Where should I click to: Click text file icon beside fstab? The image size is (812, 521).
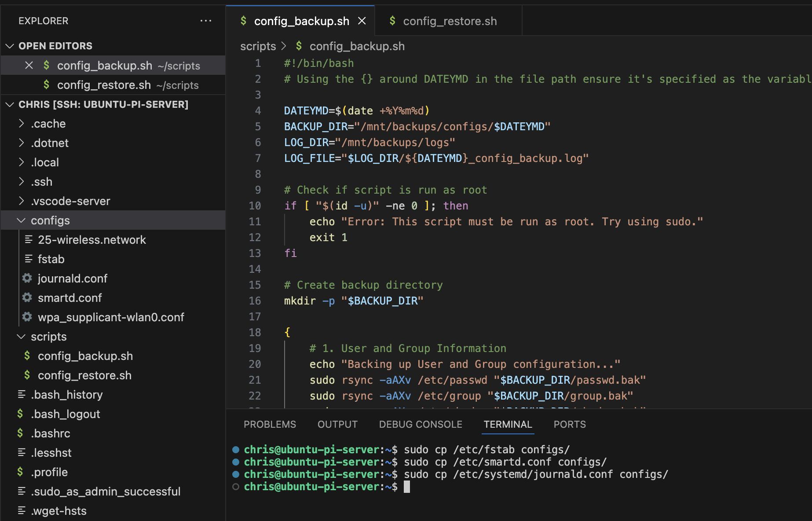pos(29,259)
